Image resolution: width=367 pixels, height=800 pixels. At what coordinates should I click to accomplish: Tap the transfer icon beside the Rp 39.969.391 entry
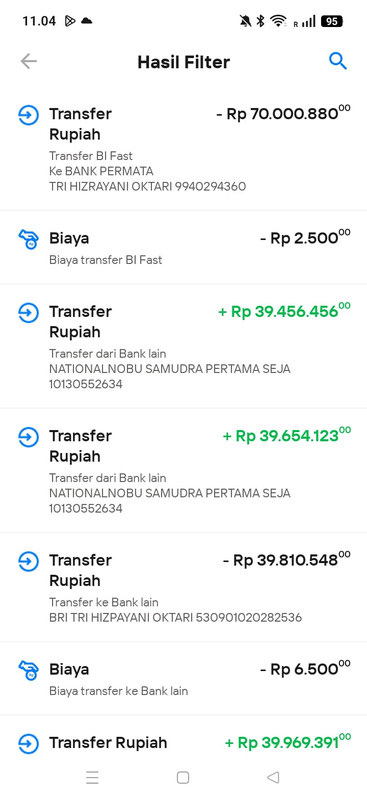click(x=29, y=743)
